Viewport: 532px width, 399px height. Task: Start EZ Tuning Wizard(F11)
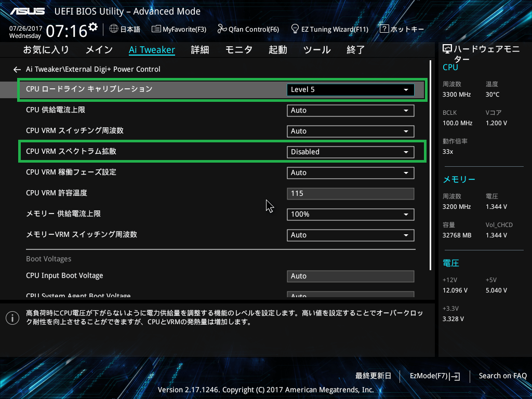point(335,29)
